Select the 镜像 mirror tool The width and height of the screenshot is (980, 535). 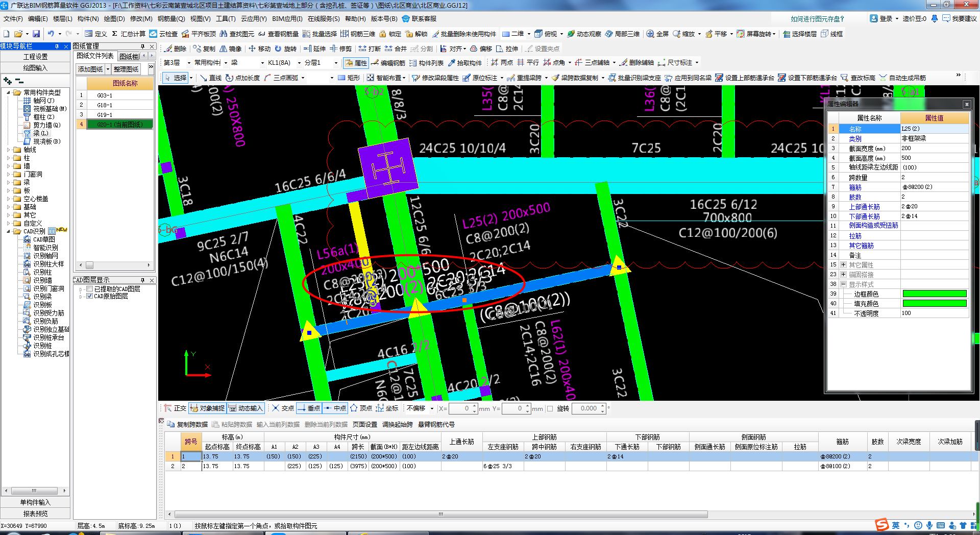click(x=231, y=48)
